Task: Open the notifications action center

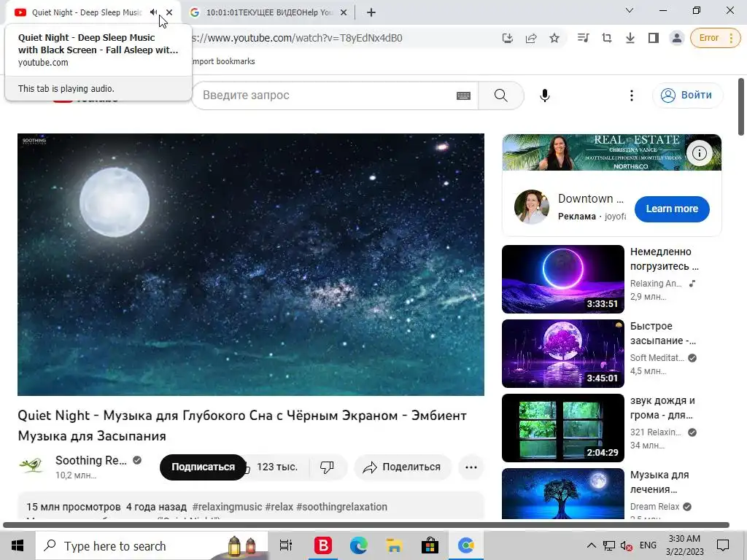Action: pos(723,545)
